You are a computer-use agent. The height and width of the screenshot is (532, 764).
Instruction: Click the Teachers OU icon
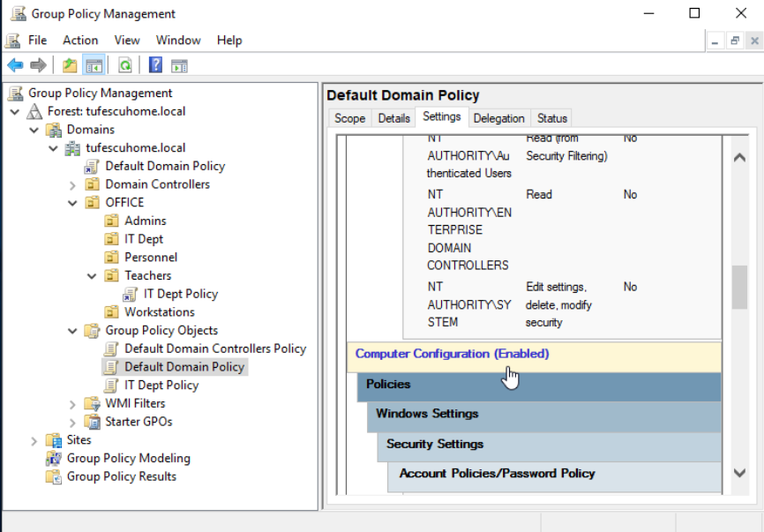pyautogui.click(x=111, y=276)
